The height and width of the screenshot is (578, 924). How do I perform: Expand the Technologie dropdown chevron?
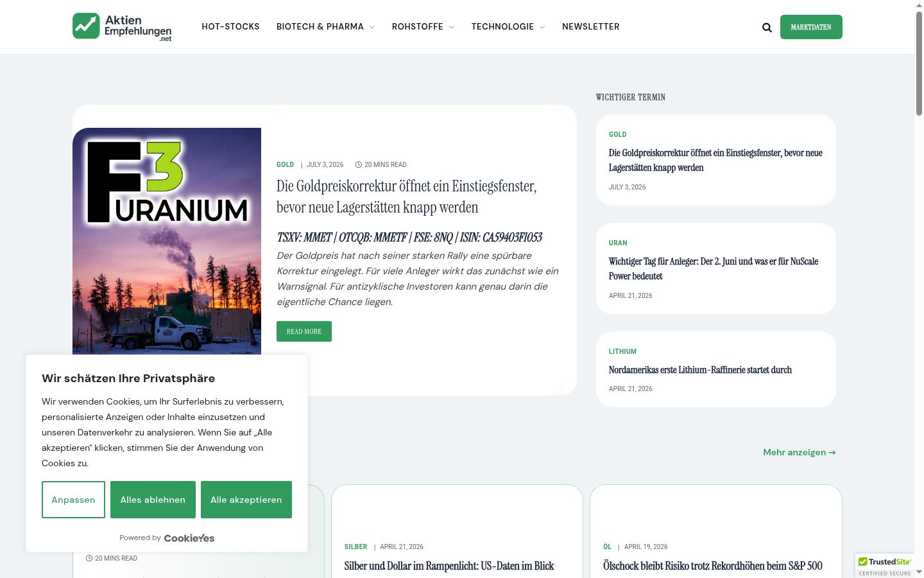[x=542, y=27]
